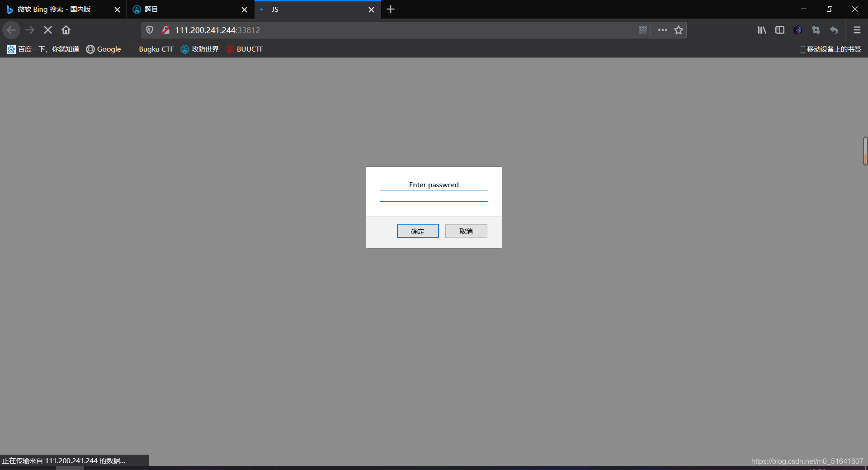Image resolution: width=868 pixels, height=470 pixels.
Task: Open 移动设备上的书签 folder
Action: 830,49
